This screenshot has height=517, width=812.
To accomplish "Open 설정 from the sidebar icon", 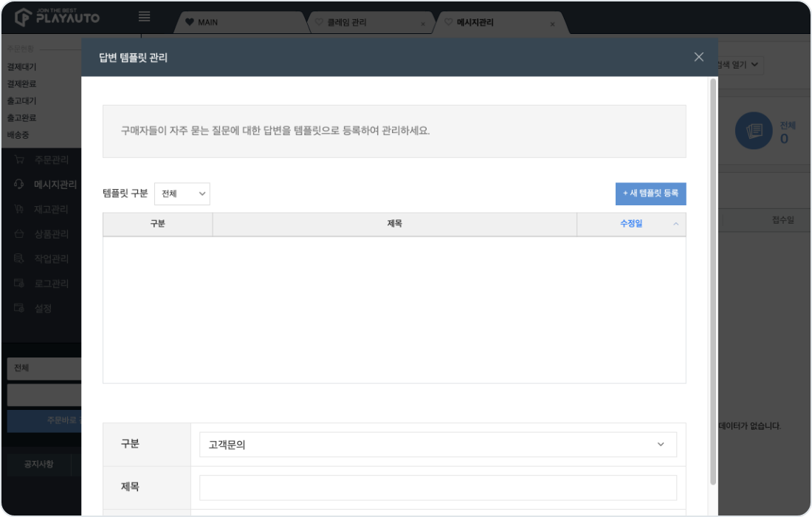I will click(19, 309).
